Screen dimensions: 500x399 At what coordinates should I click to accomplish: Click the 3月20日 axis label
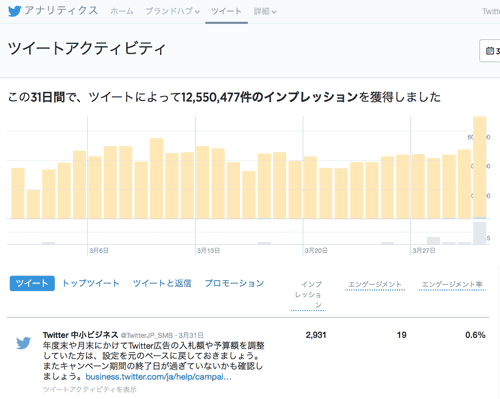[316, 250]
